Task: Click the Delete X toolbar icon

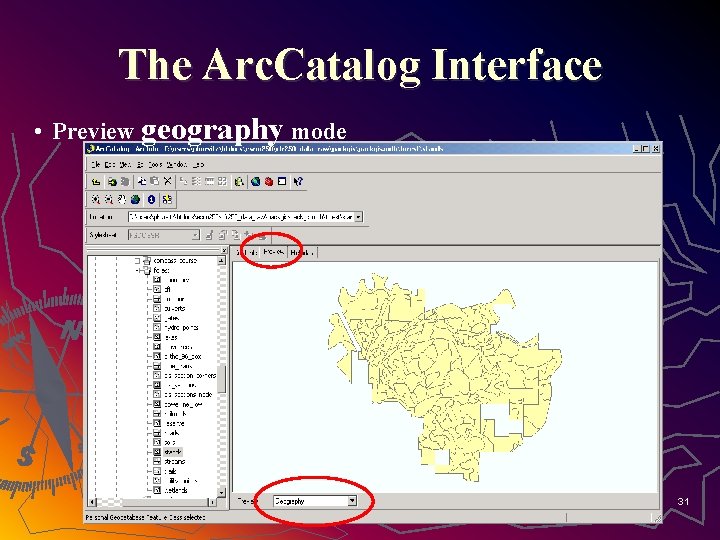Action: pyautogui.click(x=168, y=181)
